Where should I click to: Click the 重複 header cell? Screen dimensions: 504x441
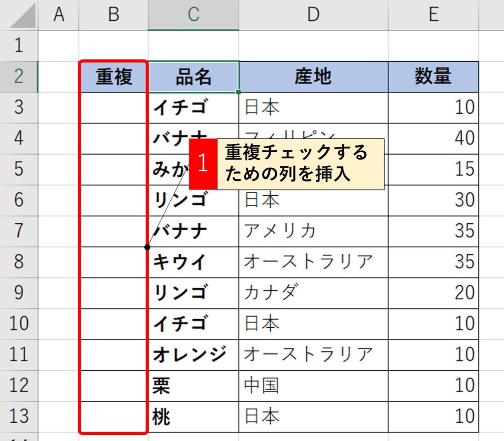click(x=114, y=77)
